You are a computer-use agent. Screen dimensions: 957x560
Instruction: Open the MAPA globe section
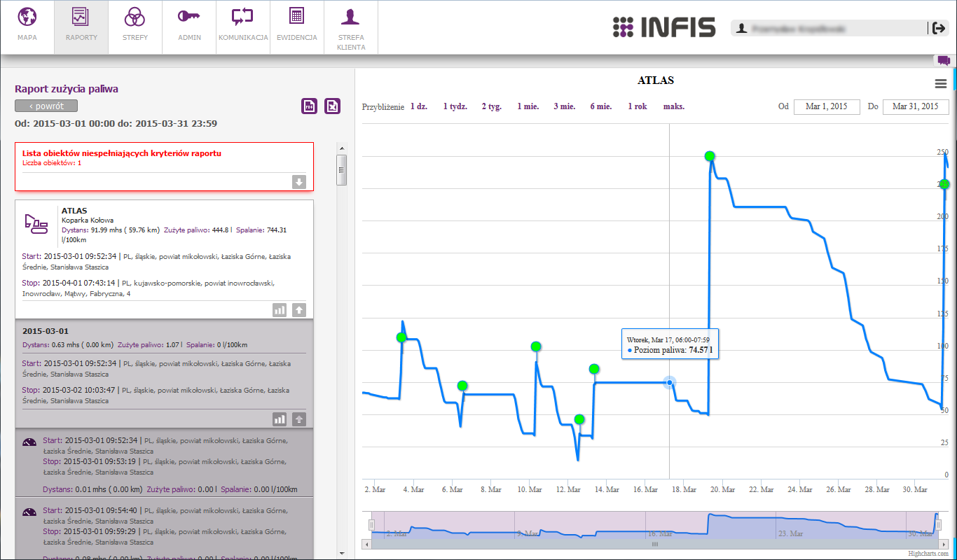(27, 27)
